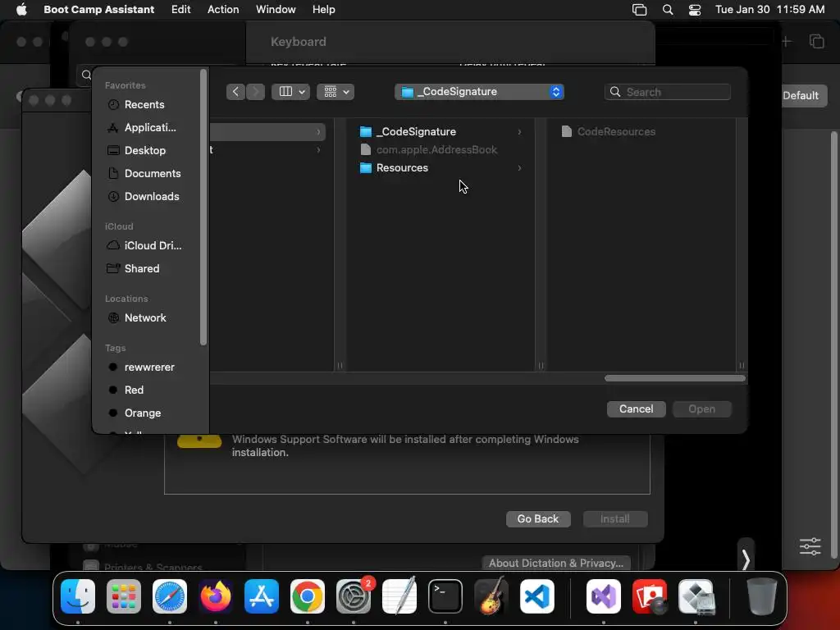Click the date and time in menu bar
The image size is (840, 630).
[769, 9]
